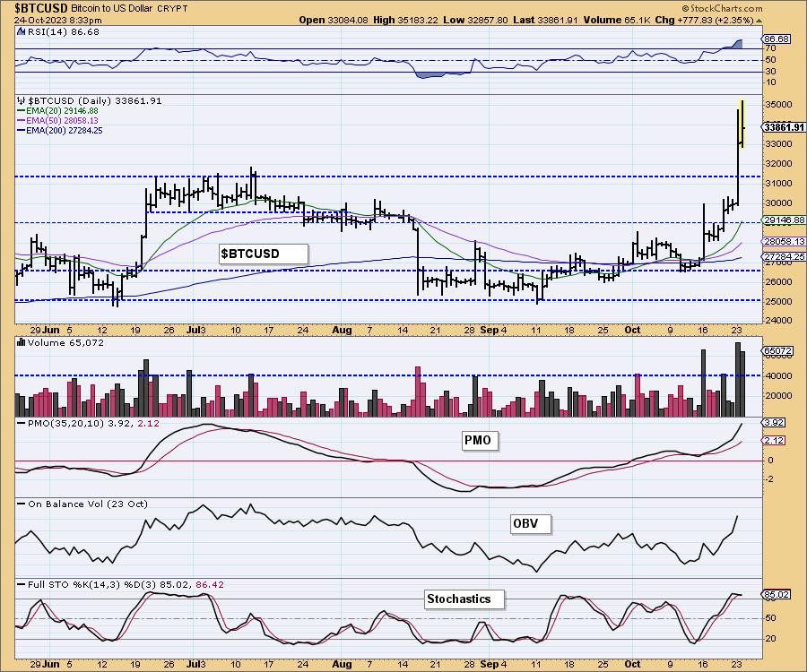Click the $BTCUSD ticker title in header
This screenshot has height=672, width=807.
click(x=40, y=8)
